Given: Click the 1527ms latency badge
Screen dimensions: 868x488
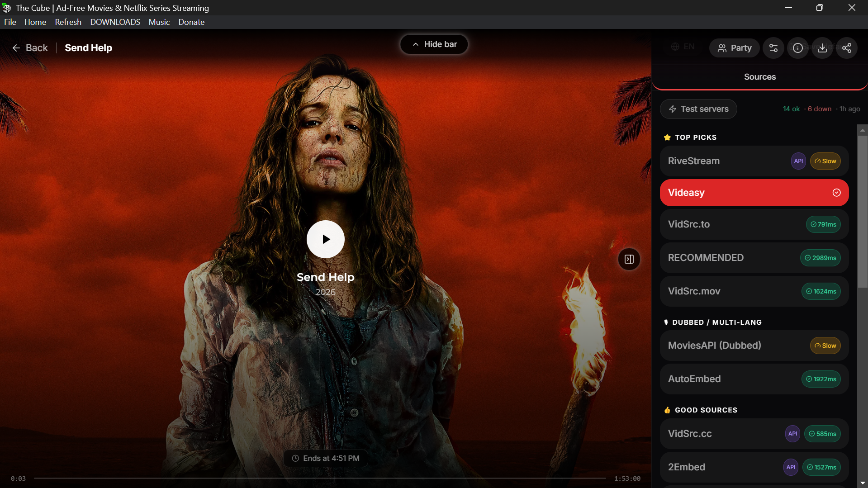Looking at the screenshot, I should [x=821, y=467].
